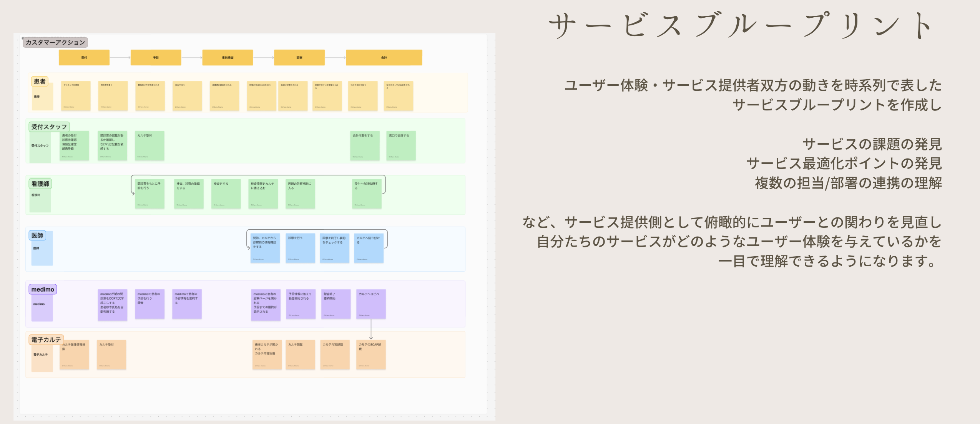Select the 診察を行う blue sticky note

(300, 248)
